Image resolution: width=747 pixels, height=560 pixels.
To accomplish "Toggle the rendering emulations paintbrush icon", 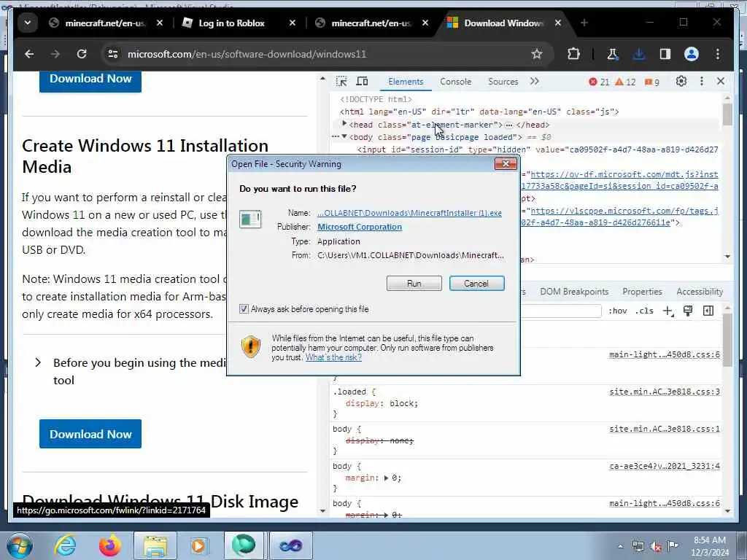I will pyautogui.click(x=688, y=311).
